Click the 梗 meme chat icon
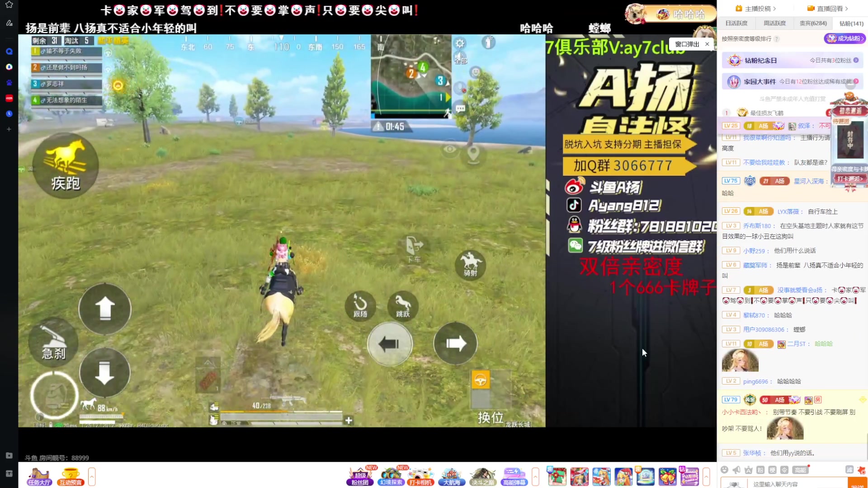Viewport: 868px width, 488px height. click(773, 470)
